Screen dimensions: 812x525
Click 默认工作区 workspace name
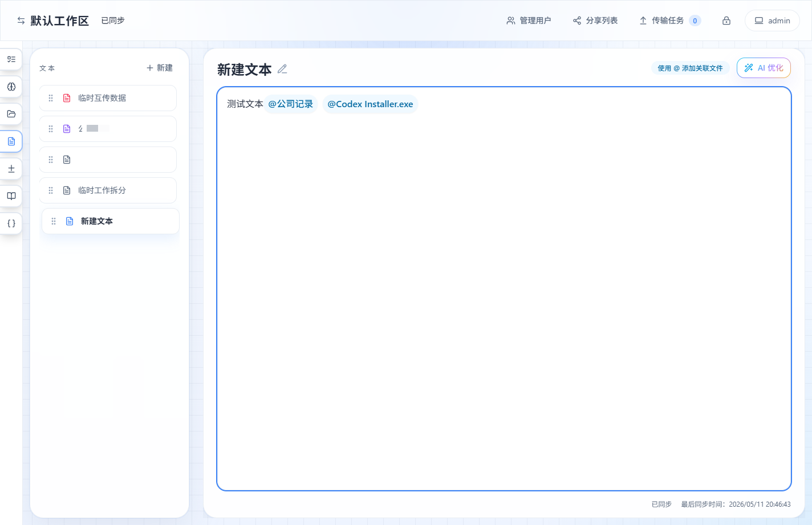tap(60, 21)
